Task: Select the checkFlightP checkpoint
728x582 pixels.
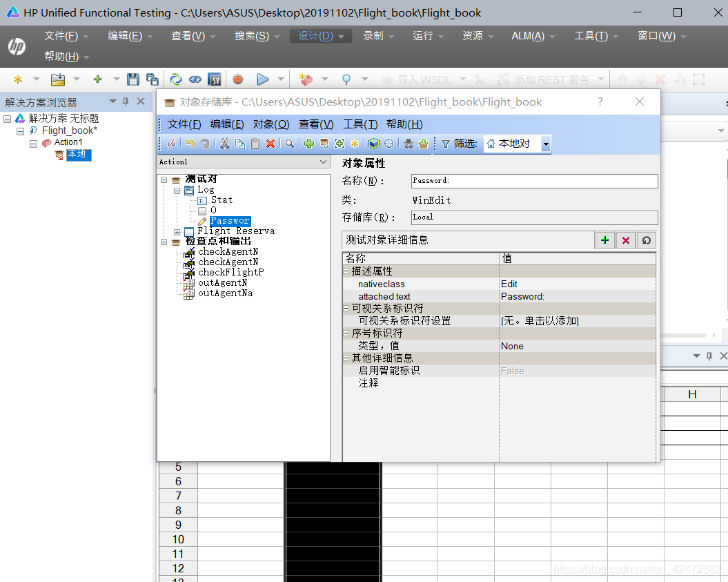Action: [x=230, y=272]
